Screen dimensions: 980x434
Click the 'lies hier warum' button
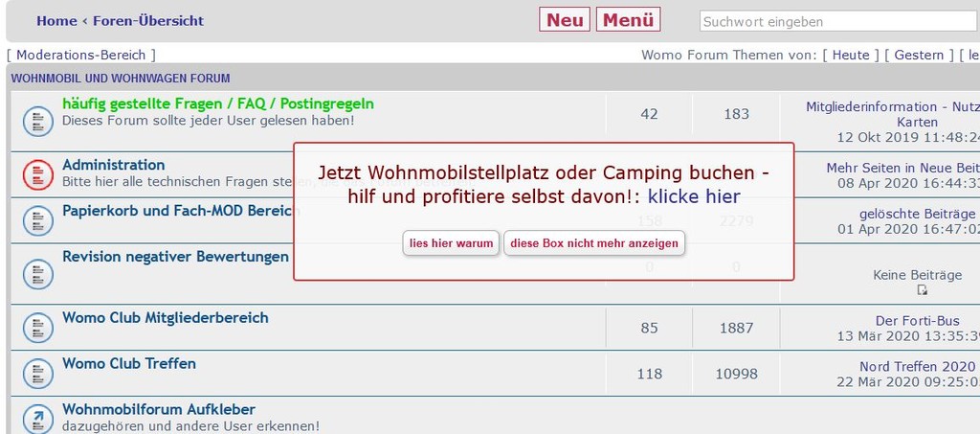point(452,243)
